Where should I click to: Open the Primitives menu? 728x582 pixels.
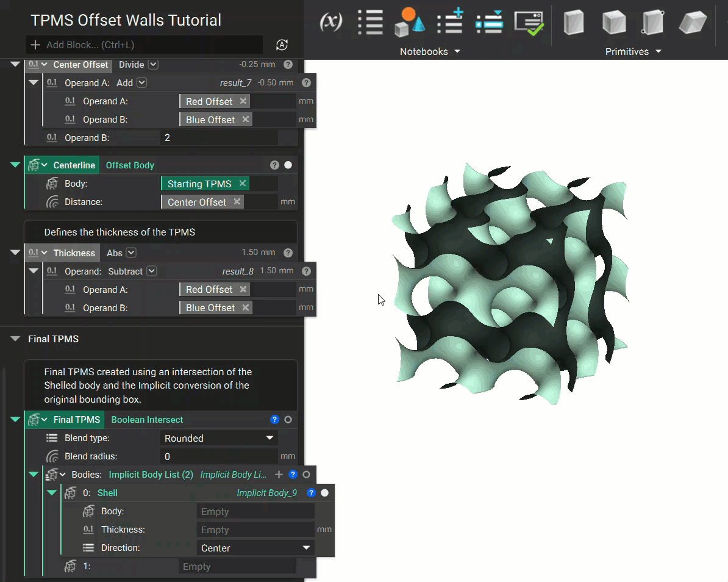[x=633, y=52]
